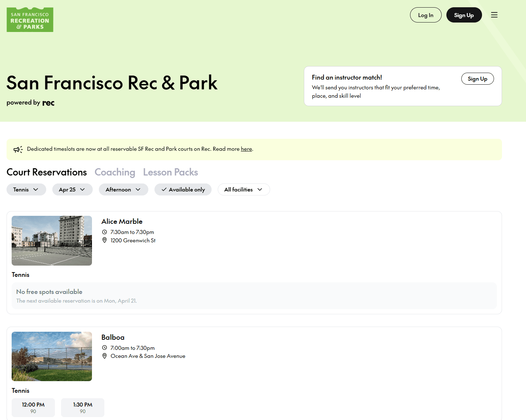The width and height of the screenshot is (526, 420).
Task: Open the Apr 25 date dropdown
Action: point(72,190)
